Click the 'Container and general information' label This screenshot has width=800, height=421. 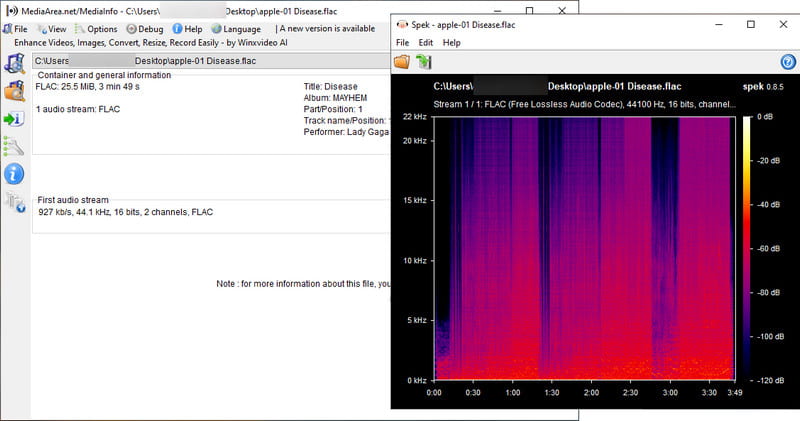coord(105,75)
